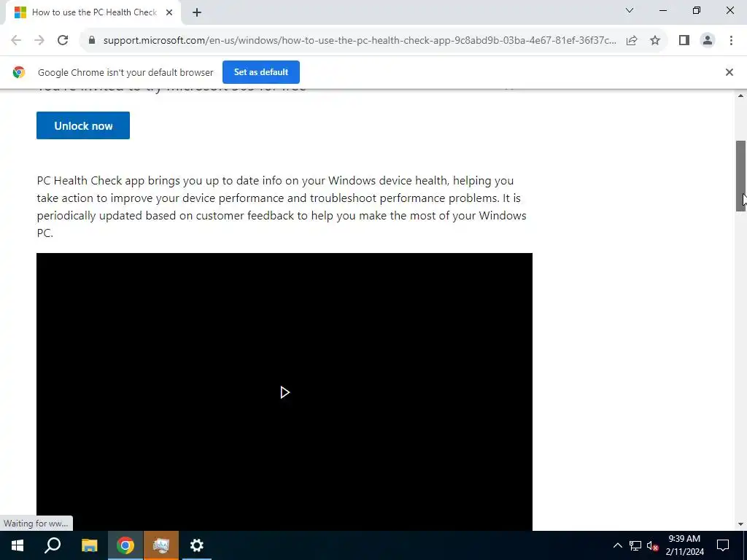Dismiss the default browser notification bar
Image resolution: width=747 pixels, height=560 pixels.
[729, 72]
